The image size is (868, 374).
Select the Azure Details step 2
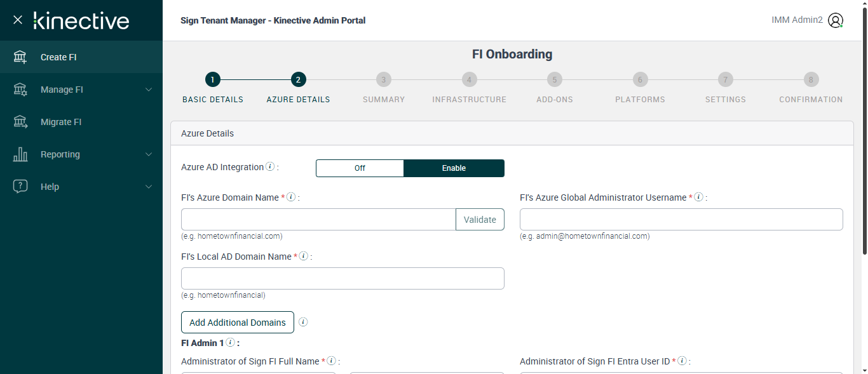click(298, 79)
